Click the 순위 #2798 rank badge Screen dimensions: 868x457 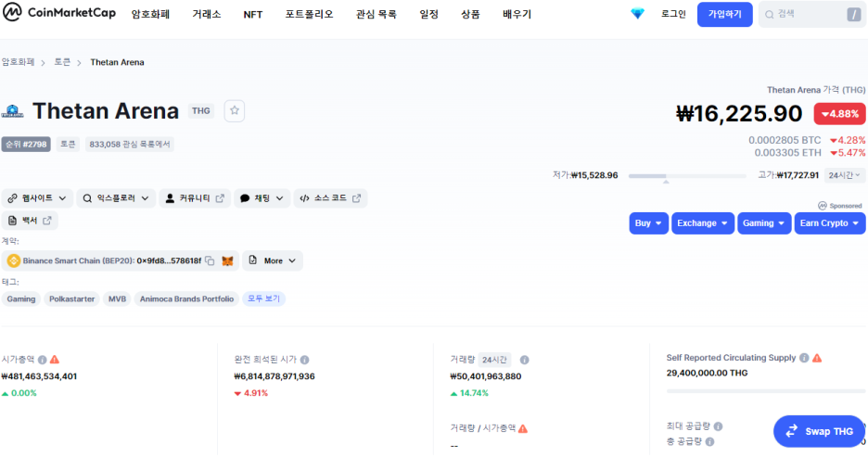point(26,145)
